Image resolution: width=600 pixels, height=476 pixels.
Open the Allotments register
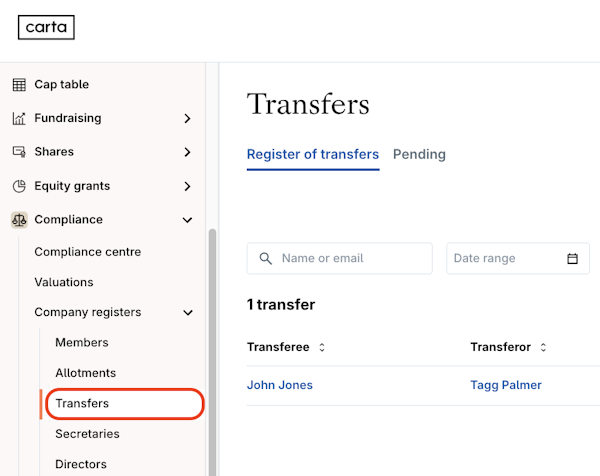(86, 373)
